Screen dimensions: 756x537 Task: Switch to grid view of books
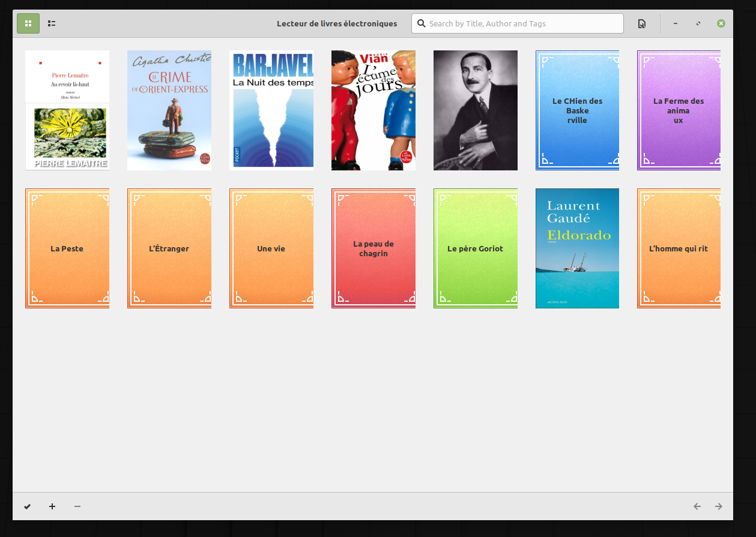(28, 23)
